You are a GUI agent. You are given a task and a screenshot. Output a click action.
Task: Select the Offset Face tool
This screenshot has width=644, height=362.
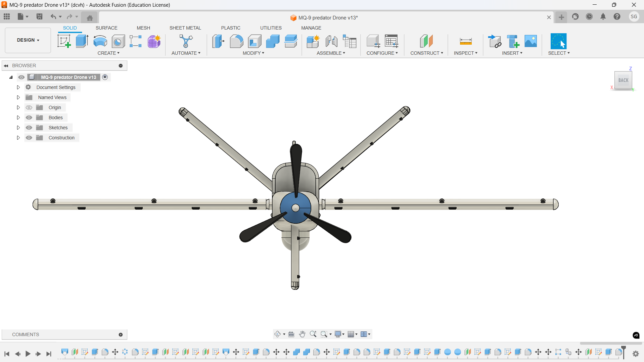(x=291, y=41)
